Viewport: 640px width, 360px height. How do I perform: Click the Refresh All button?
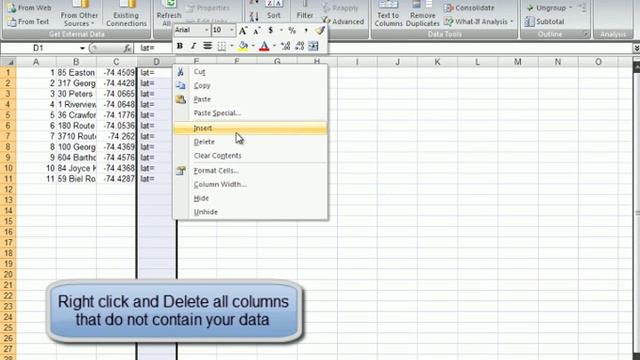point(169,14)
